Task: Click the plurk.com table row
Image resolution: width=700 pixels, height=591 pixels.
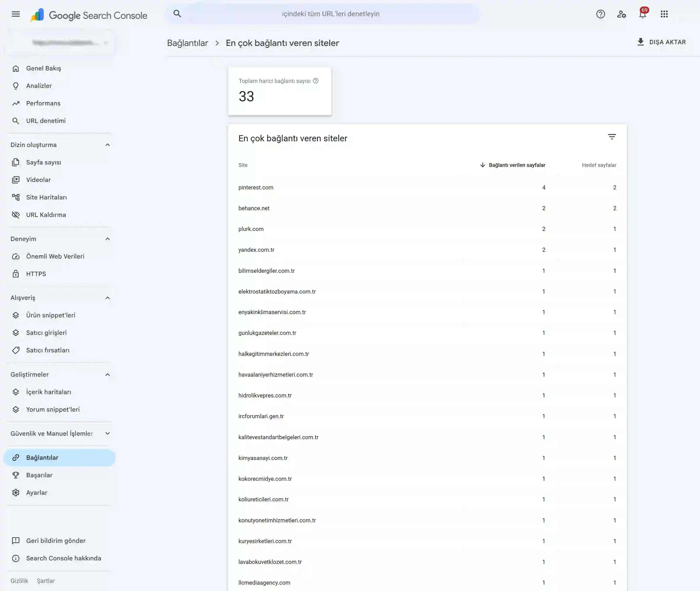Action: (x=427, y=229)
